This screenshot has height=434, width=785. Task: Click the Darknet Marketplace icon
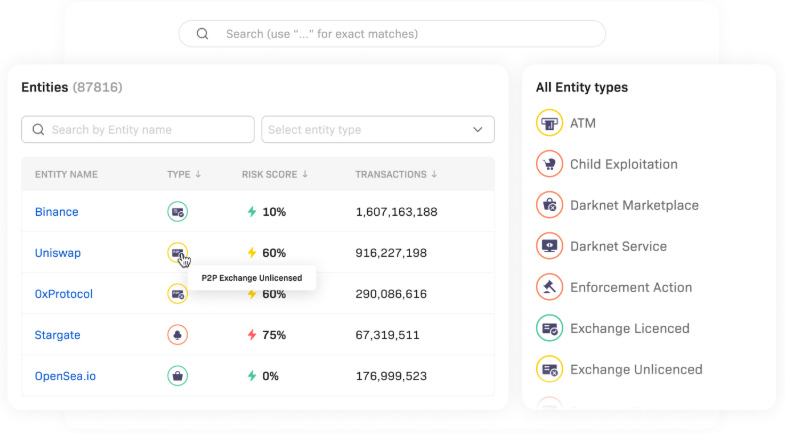(549, 205)
